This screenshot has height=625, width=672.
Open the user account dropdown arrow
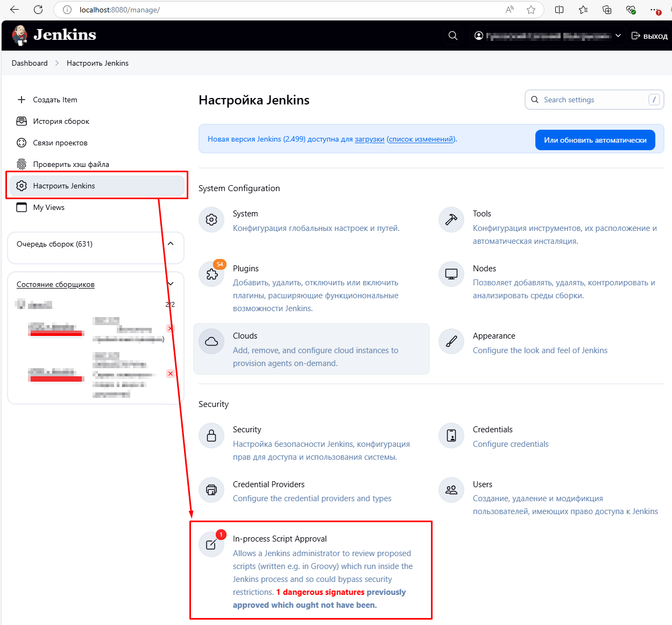coord(618,36)
